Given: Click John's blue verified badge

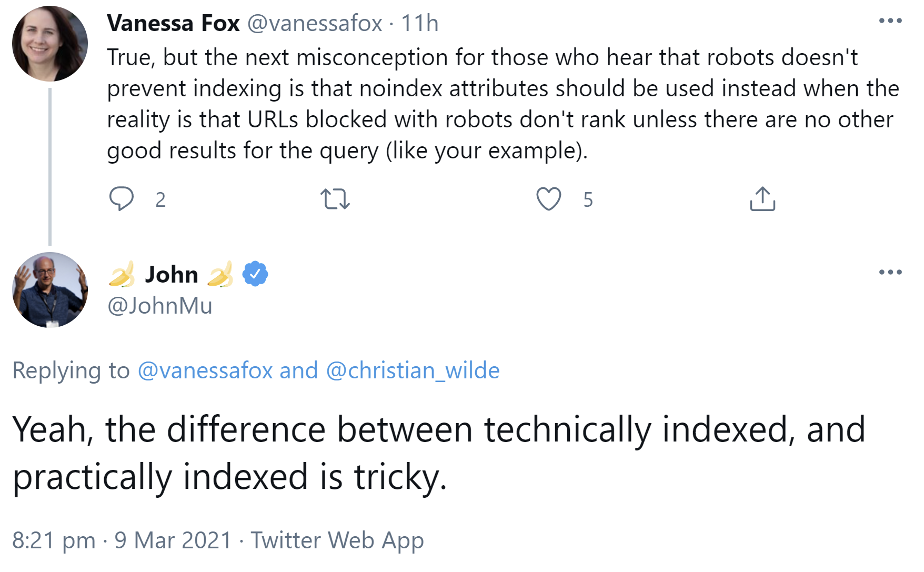Looking at the screenshot, I should pyautogui.click(x=255, y=274).
